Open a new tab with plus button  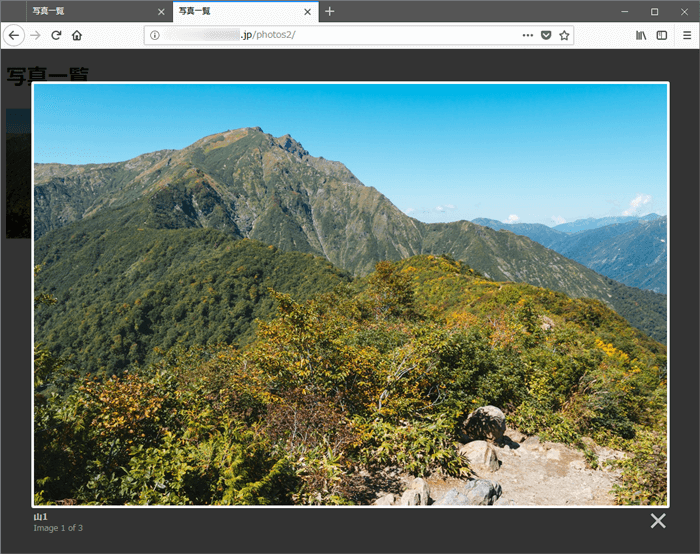click(x=330, y=11)
